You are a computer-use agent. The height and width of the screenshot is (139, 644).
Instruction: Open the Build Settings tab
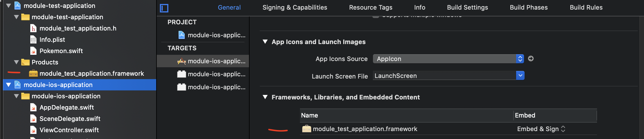[x=467, y=8]
